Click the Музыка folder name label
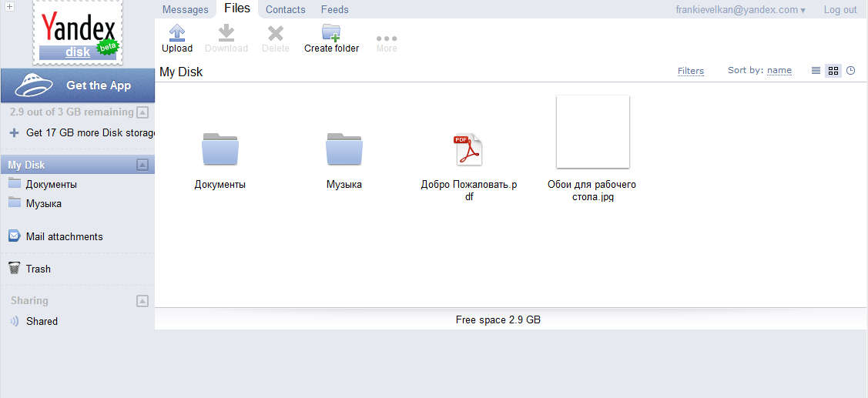 point(344,184)
